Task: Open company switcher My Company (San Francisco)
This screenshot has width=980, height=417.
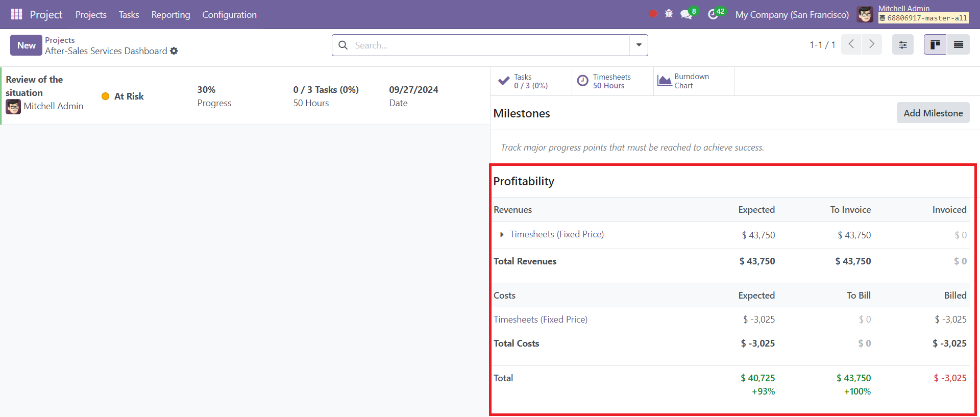Action: pos(792,15)
